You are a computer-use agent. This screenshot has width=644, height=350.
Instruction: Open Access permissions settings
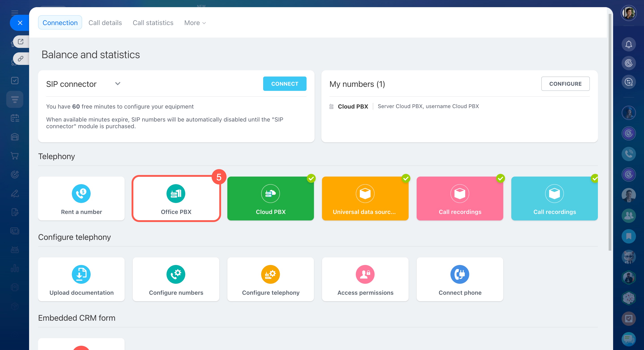pos(365,279)
